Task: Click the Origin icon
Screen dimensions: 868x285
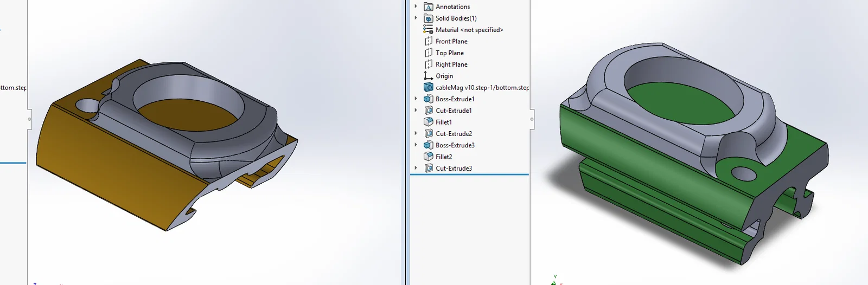Action: pyautogui.click(x=429, y=76)
